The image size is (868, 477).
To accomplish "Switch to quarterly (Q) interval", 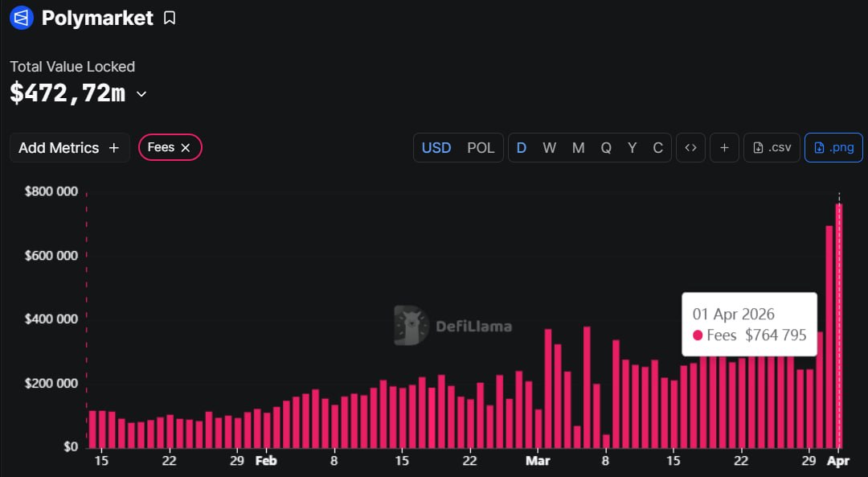I will [x=606, y=148].
